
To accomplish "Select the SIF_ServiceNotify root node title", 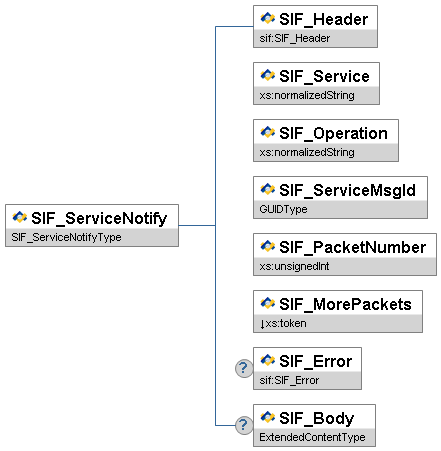I will click(99, 219).
